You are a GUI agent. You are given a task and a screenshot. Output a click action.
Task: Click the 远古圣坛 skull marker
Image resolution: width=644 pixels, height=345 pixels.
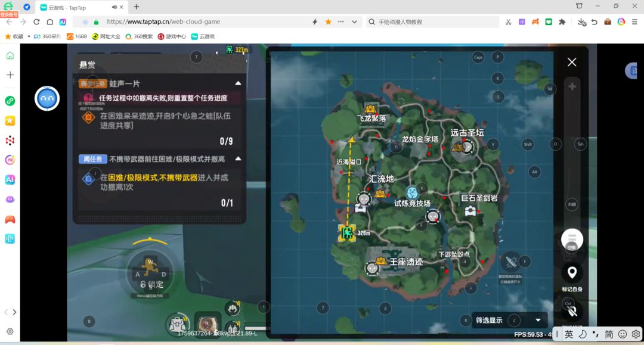[x=466, y=147]
